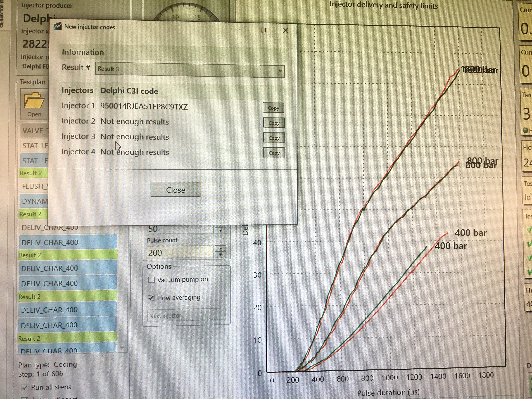This screenshot has width=532, height=399.
Task: Increase Pulse count with the up arrow
Action: (x=220, y=249)
